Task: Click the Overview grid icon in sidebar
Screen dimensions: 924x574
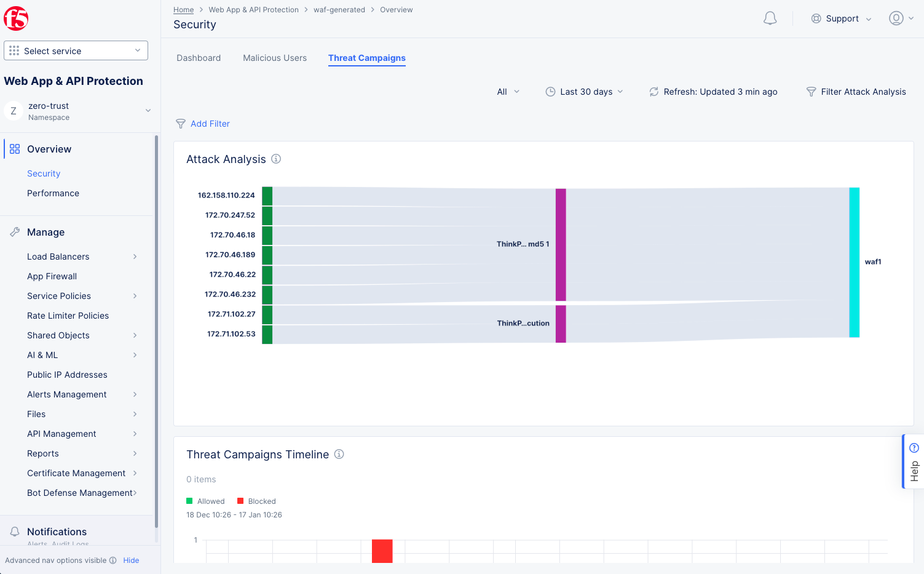Action: (x=14, y=148)
